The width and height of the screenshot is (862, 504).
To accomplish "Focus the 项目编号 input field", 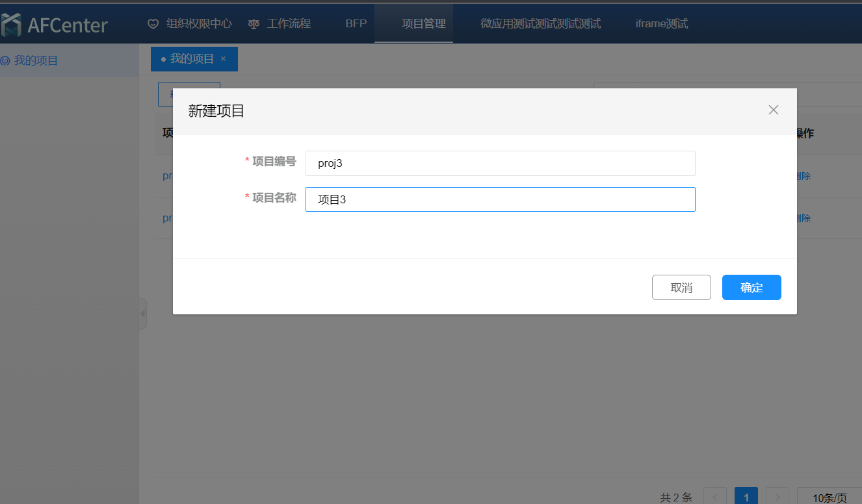I will tap(500, 163).
